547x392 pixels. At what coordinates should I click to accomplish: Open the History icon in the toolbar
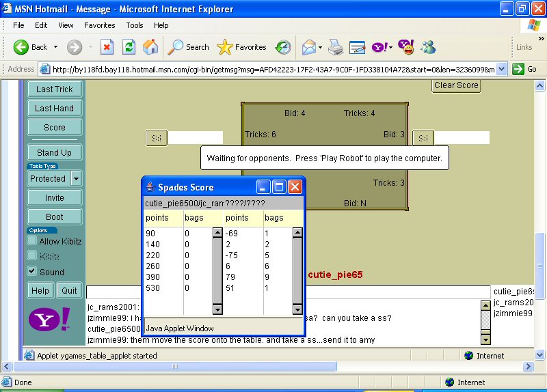click(x=282, y=47)
